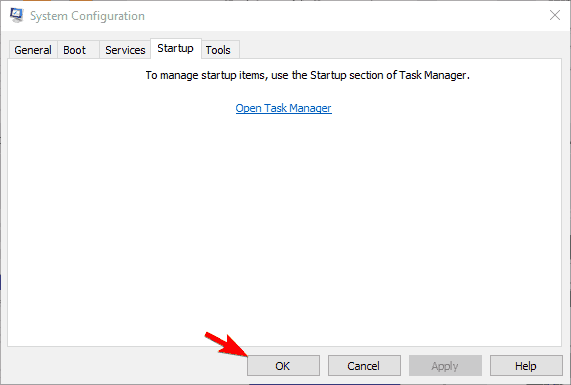571x385 pixels.
Task: Go to the Tools tab
Action: click(x=220, y=50)
